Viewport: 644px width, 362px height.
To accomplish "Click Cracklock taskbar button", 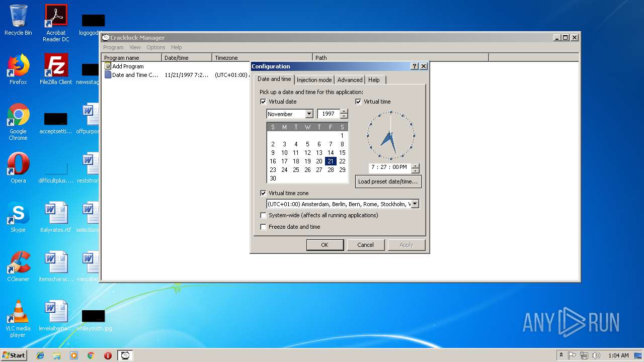I will 125,355.
